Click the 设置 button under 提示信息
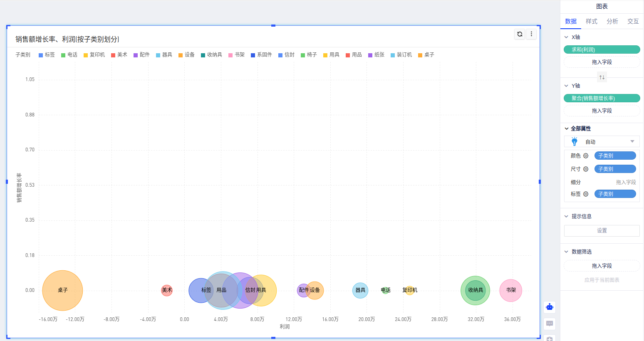644x341 pixels. coord(602,231)
